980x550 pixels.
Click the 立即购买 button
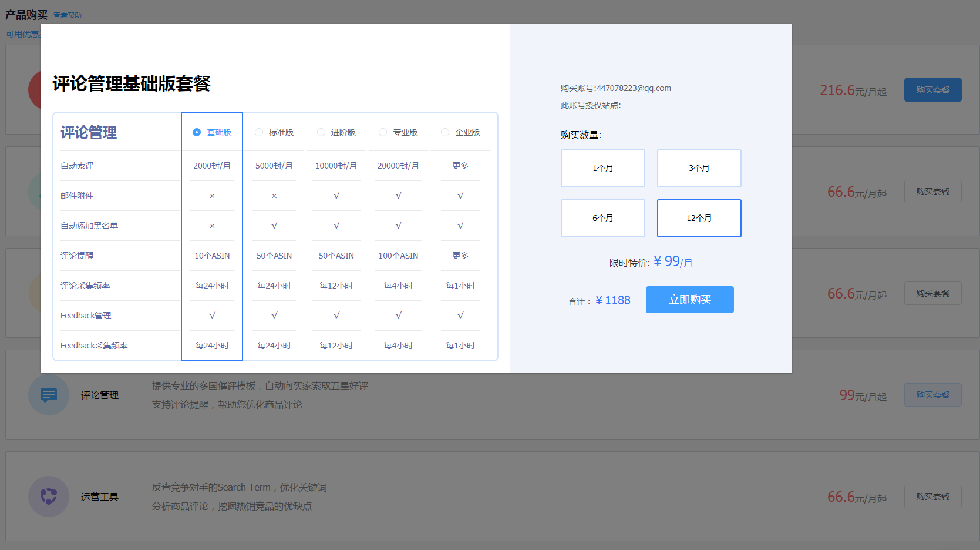(x=689, y=300)
